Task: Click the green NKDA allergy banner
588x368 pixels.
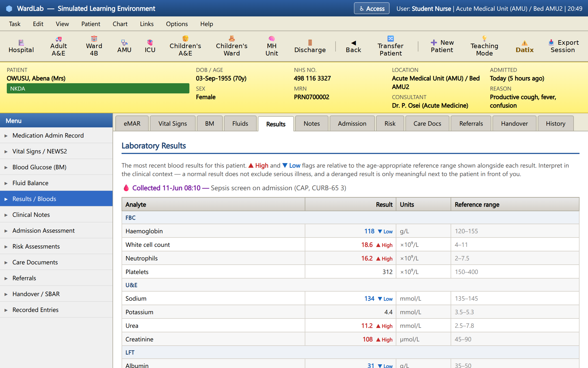Action: (x=98, y=88)
